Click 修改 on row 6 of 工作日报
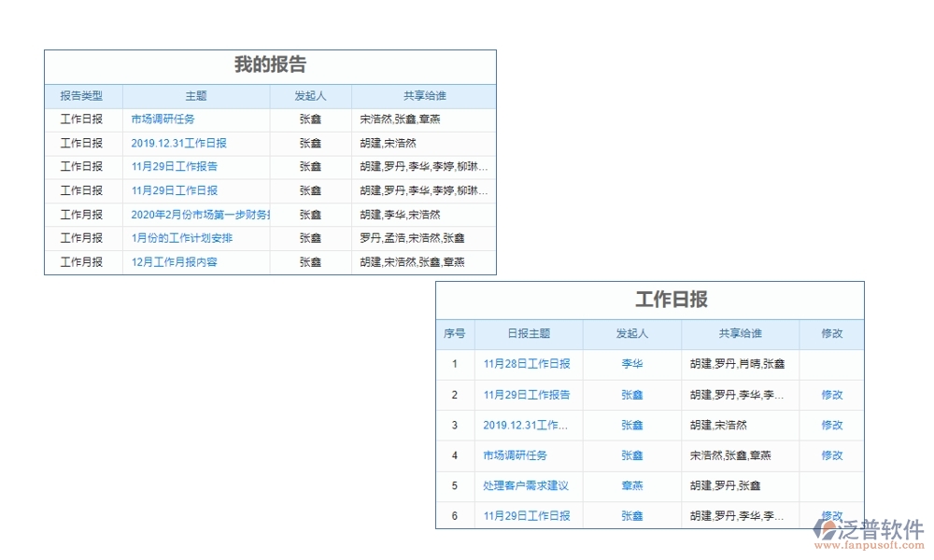 pyautogui.click(x=831, y=516)
